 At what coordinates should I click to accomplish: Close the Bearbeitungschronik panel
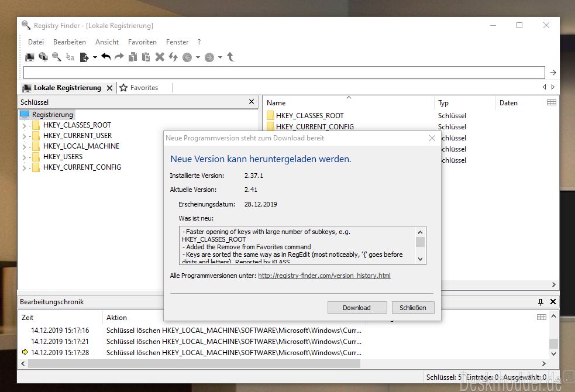pyautogui.click(x=553, y=302)
